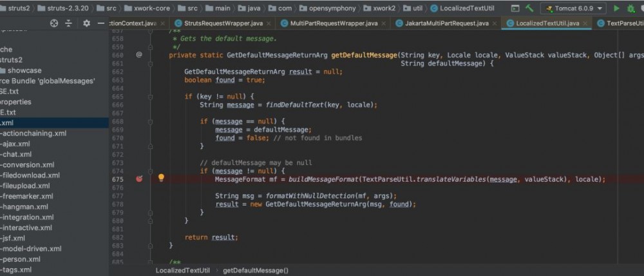
Task: Click LocalizedTextUtil in the bottom breadcrumb
Action: tap(182, 270)
